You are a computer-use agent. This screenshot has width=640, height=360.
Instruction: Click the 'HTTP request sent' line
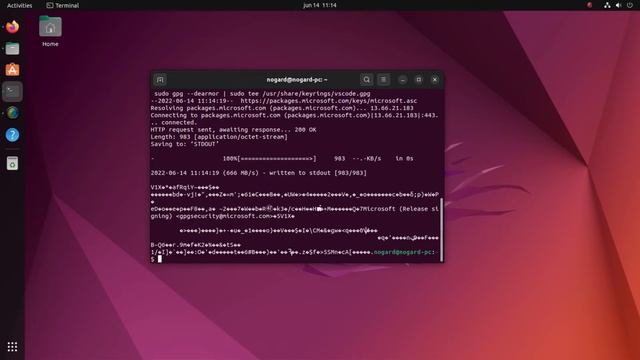233,130
